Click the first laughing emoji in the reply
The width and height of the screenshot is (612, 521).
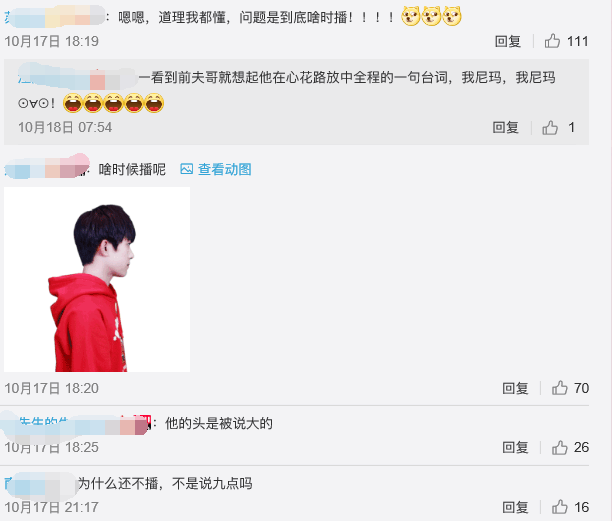tap(73, 103)
